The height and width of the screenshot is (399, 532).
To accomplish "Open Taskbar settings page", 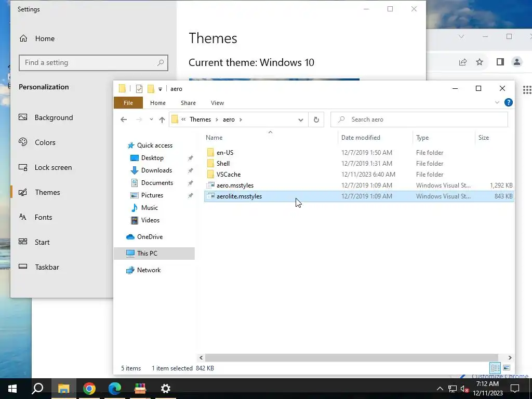I will click(x=47, y=268).
